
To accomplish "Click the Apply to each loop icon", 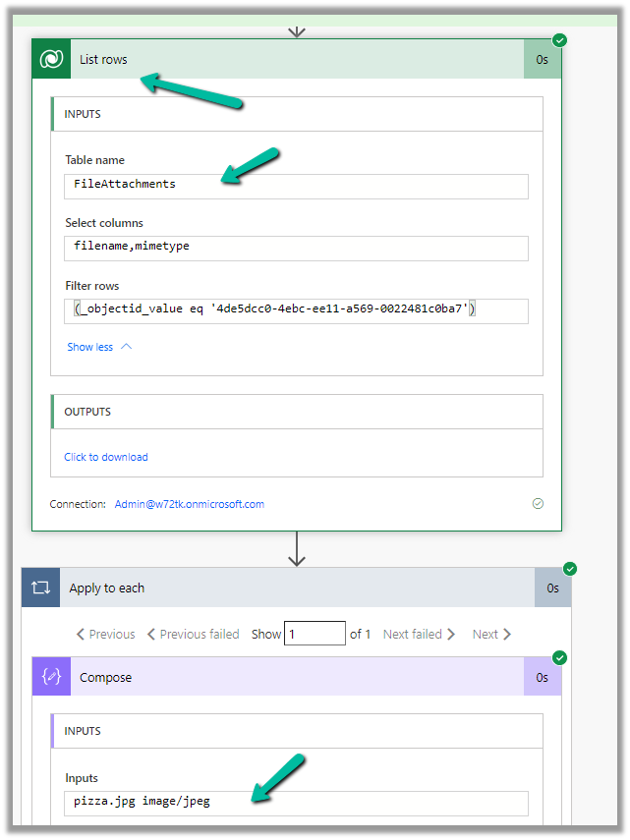I will point(41,588).
